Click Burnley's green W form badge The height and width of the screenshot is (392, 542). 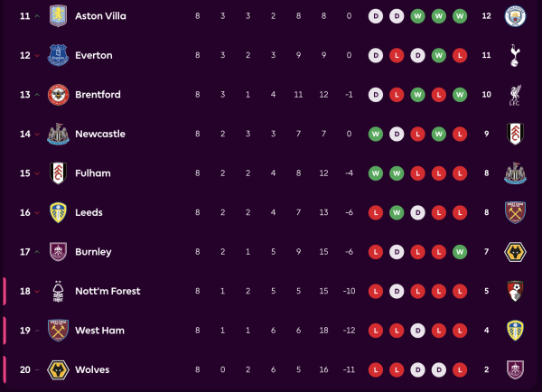pyautogui.click(x=459, y=251)
